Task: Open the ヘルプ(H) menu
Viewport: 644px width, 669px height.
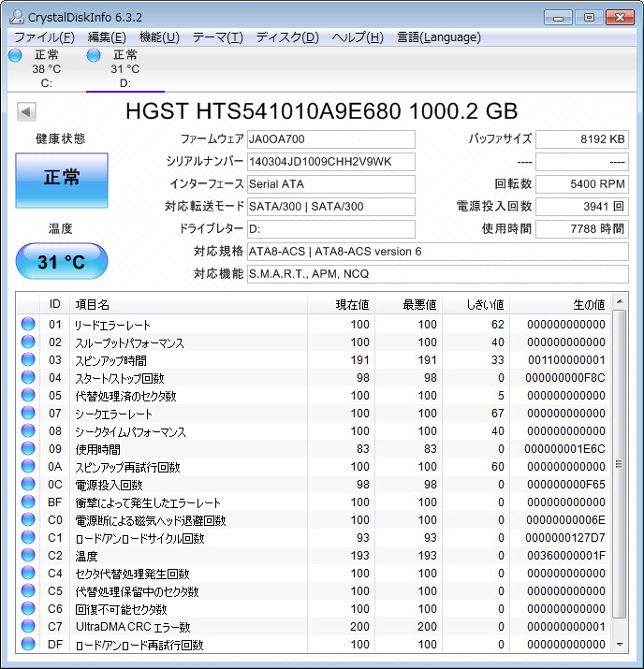Action: point(358,37)
